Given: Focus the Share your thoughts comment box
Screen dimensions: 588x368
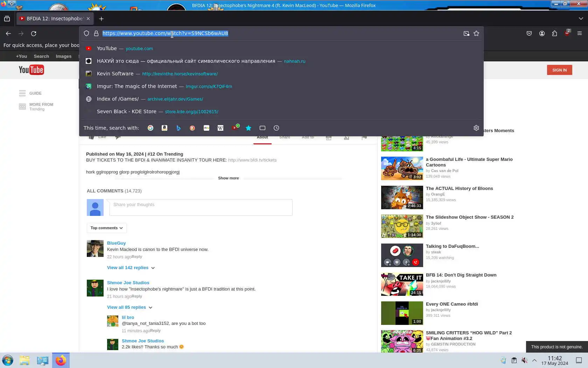Looking at the screenshot, I should coord(201,207).
